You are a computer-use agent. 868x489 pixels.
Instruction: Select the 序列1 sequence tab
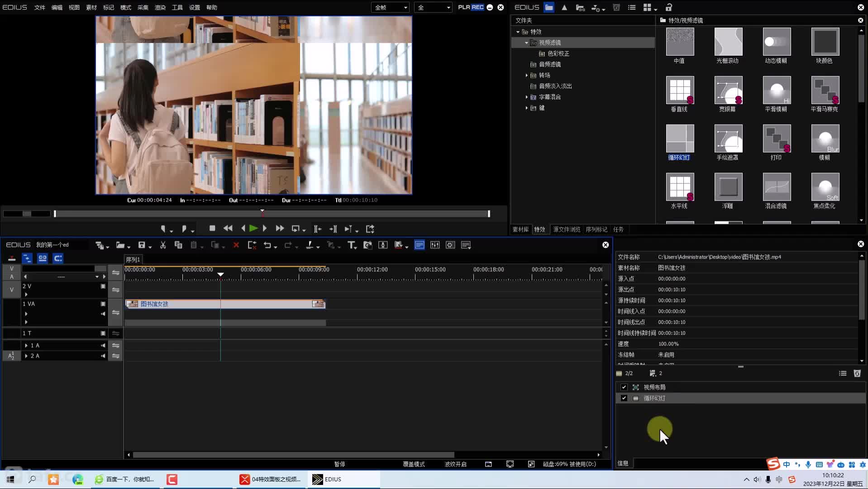[133, 259]
